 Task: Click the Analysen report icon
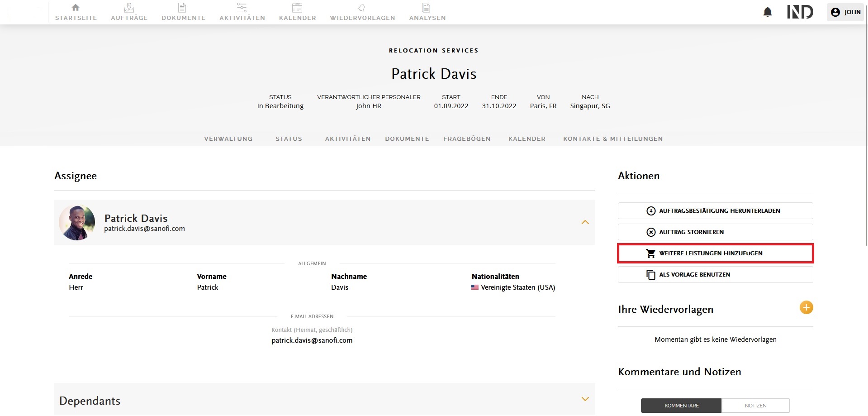(x=426, y=8)
